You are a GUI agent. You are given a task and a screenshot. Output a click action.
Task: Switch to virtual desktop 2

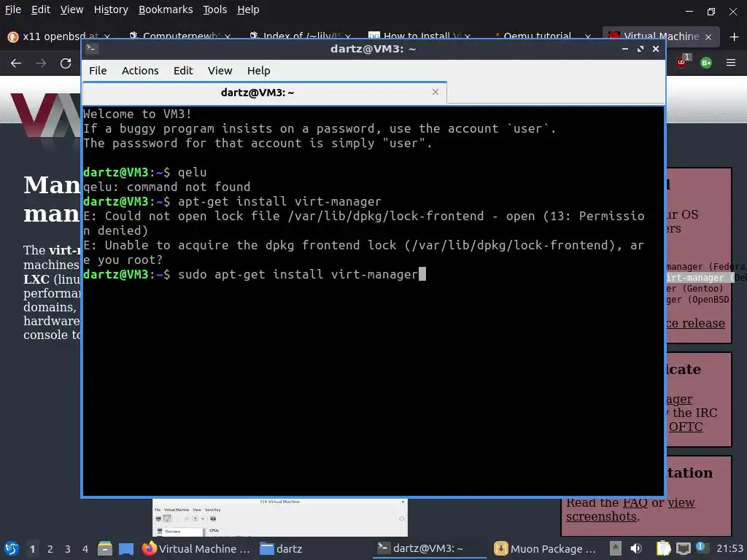tap(50, 549)
